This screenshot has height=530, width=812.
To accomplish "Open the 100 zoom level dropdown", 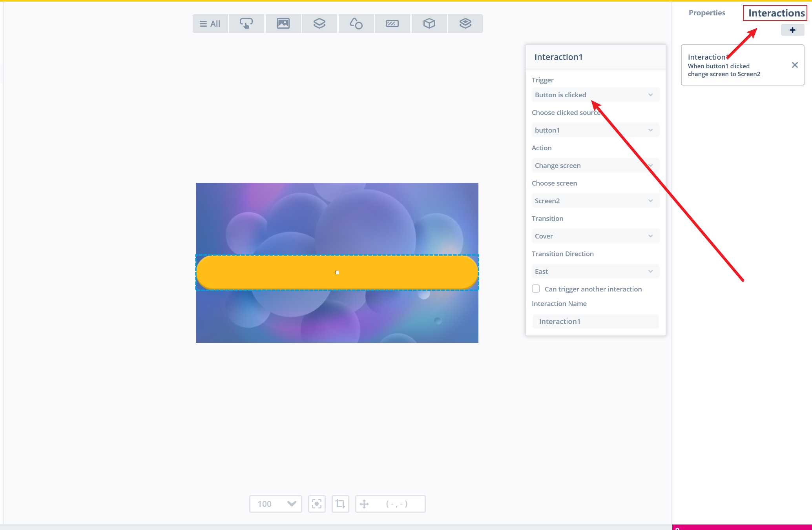I will [276, 504].
